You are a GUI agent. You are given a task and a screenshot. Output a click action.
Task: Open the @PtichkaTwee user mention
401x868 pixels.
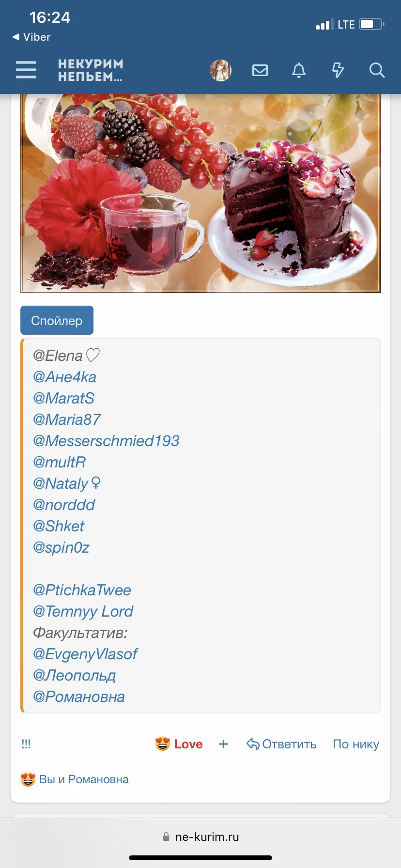coord(82,590)
